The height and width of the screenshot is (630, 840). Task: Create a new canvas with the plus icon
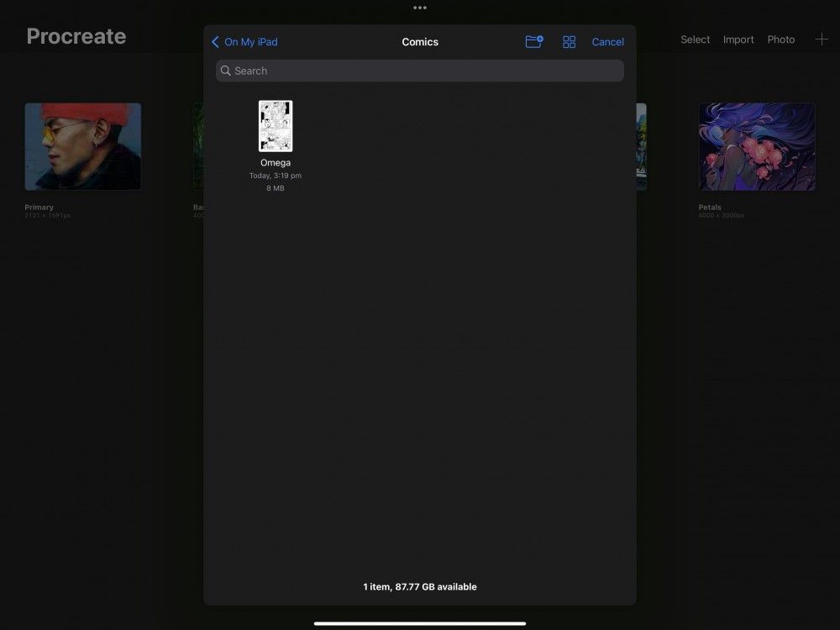(821, 39)
